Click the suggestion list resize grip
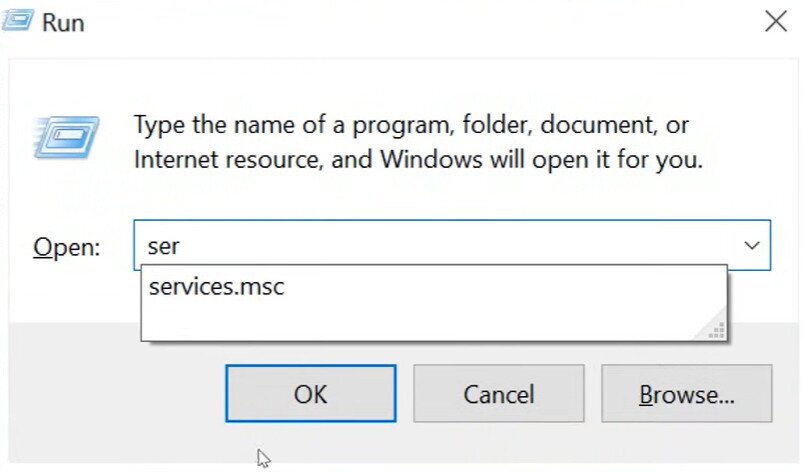The height and width of the screenshot is (472, 804). [x=715, y=328]
